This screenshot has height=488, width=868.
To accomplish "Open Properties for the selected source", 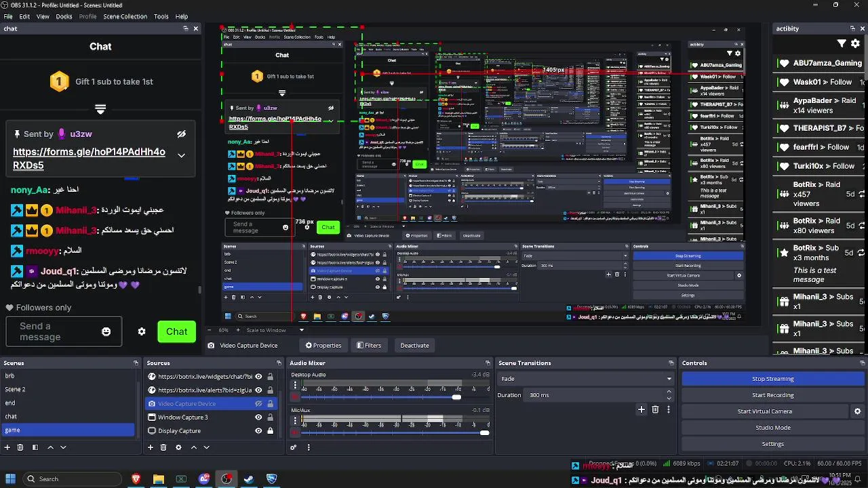I will pos(323,346).
